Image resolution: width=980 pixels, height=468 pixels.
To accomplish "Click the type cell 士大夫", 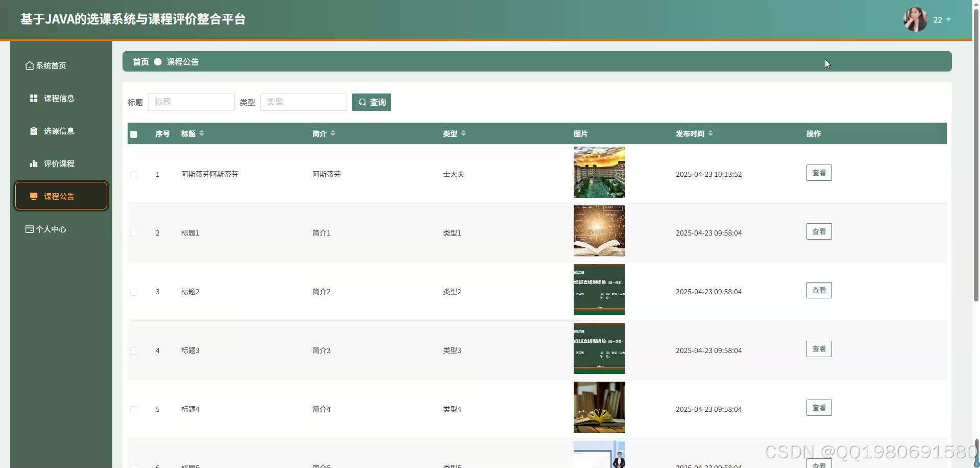I will (454, 174).
